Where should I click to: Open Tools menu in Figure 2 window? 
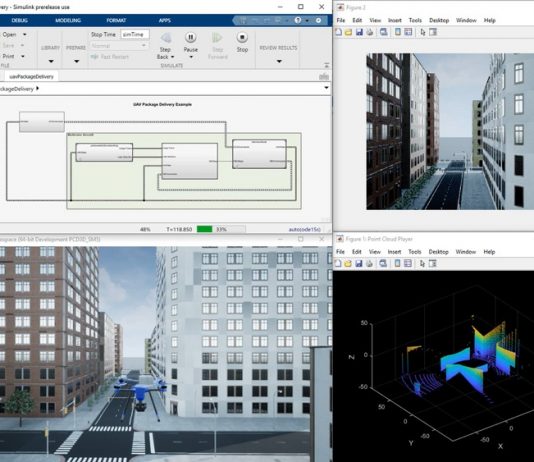tap(415, 20)
